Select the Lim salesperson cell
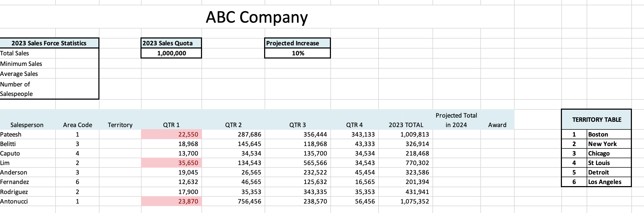This screenshot has height=213, width=644. point(28,163)
